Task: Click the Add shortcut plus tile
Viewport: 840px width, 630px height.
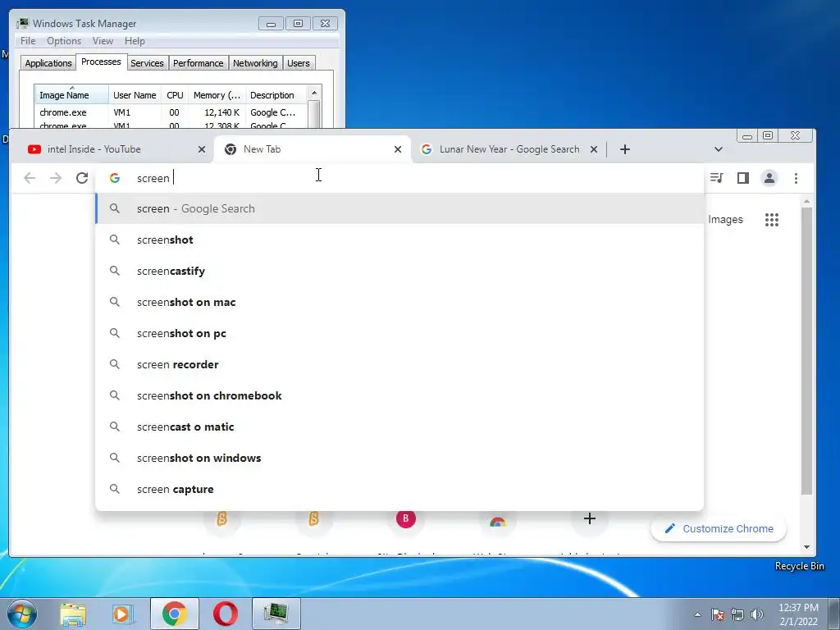Action: [589, 518]
